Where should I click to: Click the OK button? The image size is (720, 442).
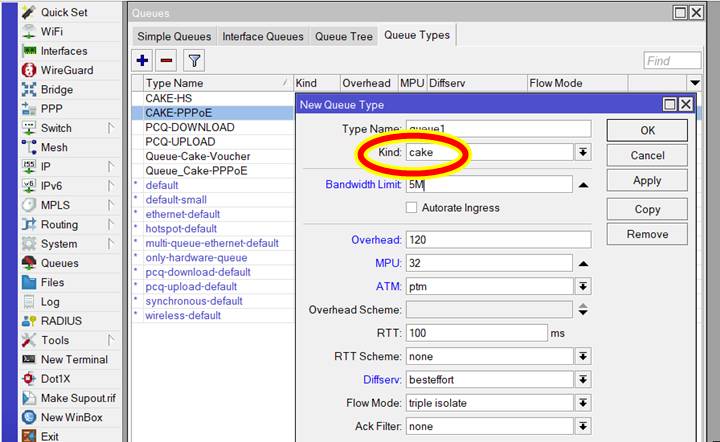(x=647, y=130)
